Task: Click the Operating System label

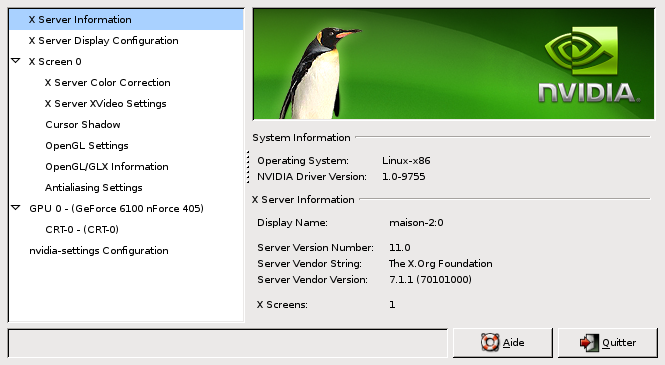Action: coord(303,161)
